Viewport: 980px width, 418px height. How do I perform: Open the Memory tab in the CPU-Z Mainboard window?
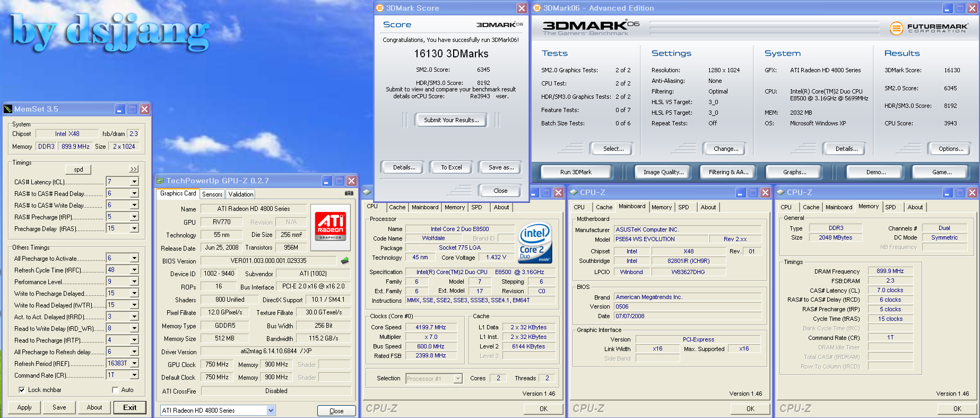tap(661, 207)
